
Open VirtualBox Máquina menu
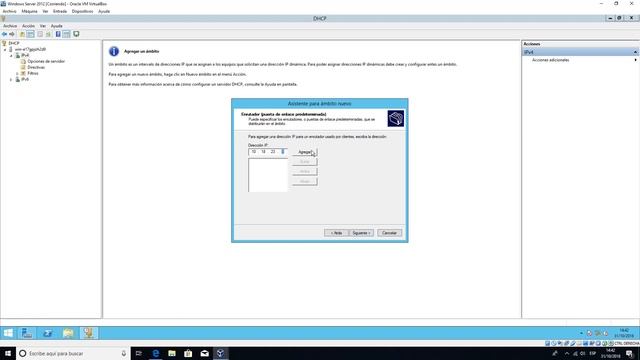tap(29, 11)
